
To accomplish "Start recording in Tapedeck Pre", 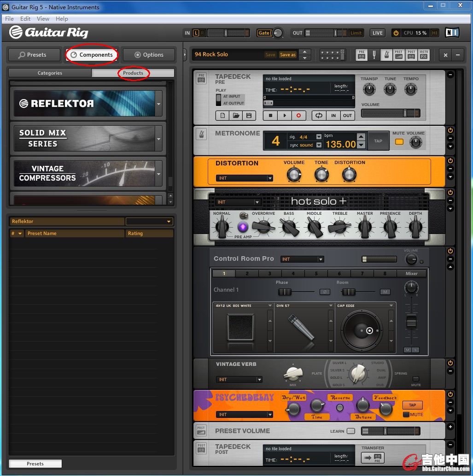I will 298,116.
